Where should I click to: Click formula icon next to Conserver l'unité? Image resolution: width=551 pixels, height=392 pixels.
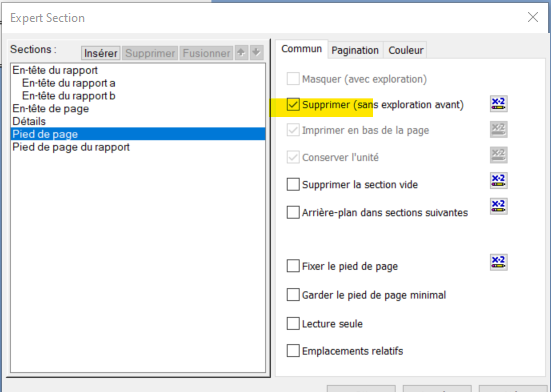pos(499,155)
